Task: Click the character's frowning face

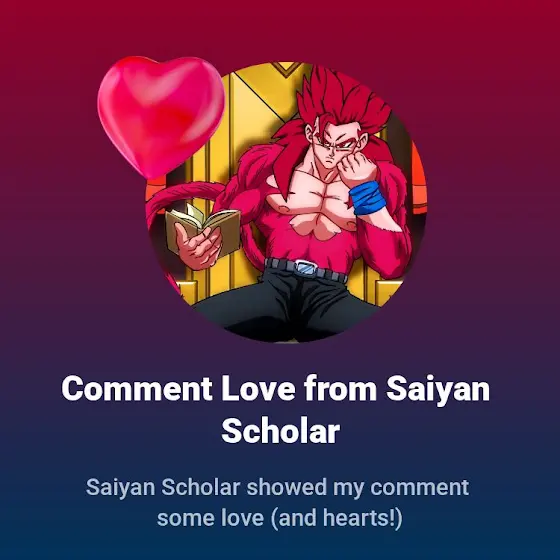Action: (x=330, y=150)
